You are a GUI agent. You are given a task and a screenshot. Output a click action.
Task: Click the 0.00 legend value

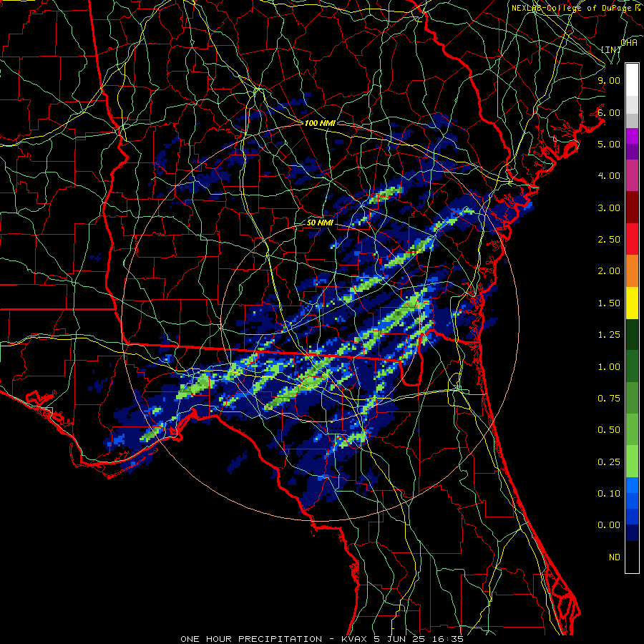pyautogui.click(x=609, y=525)
